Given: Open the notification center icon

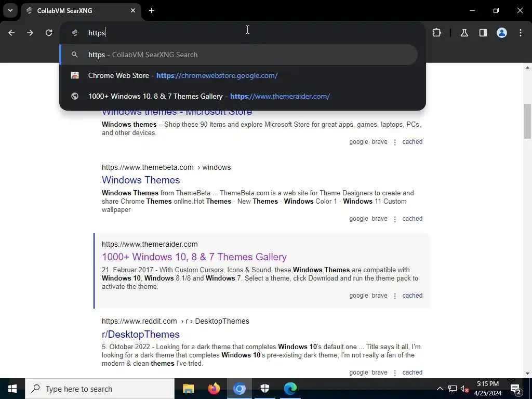Looking at the screenshot, I should pos(516,389).
